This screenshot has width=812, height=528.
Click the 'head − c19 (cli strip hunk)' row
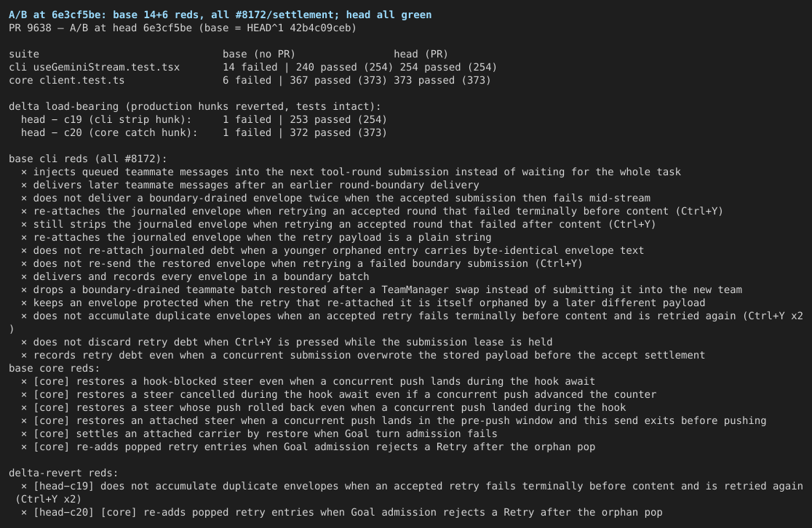click(x=204, y=119)
